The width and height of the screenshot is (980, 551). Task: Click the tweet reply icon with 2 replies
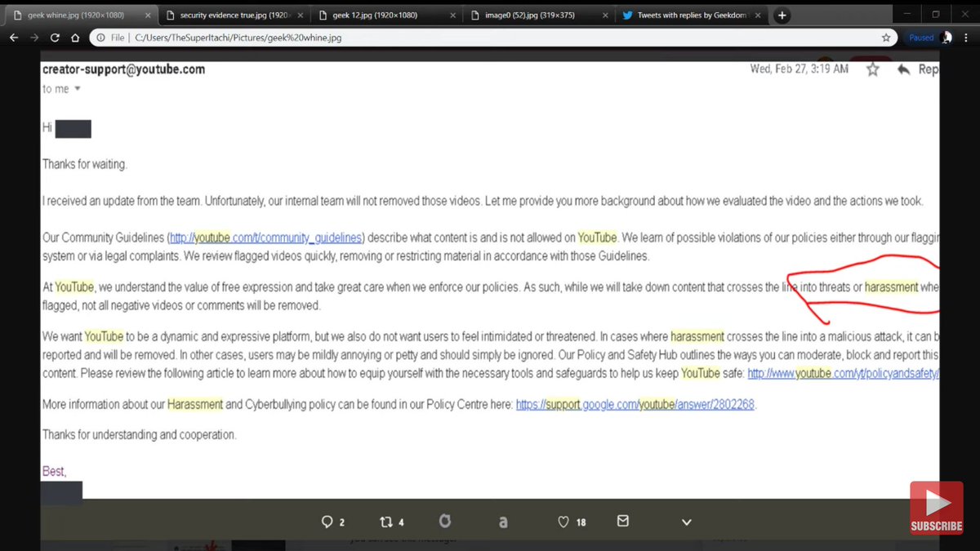327,522
